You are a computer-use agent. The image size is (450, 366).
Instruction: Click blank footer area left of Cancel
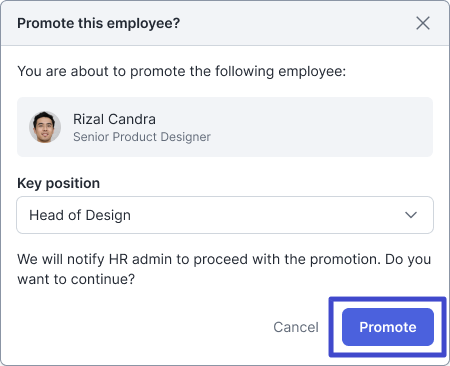point(140,327)
